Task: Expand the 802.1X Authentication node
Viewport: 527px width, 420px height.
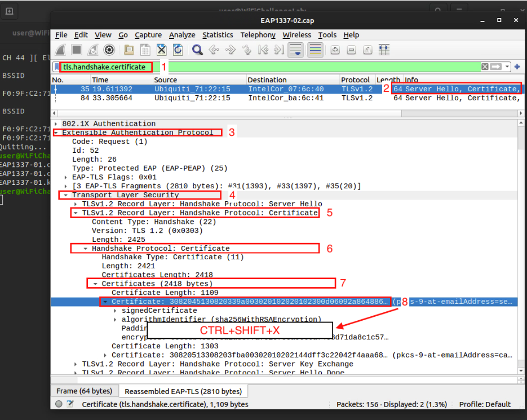Action: point(56,124)
